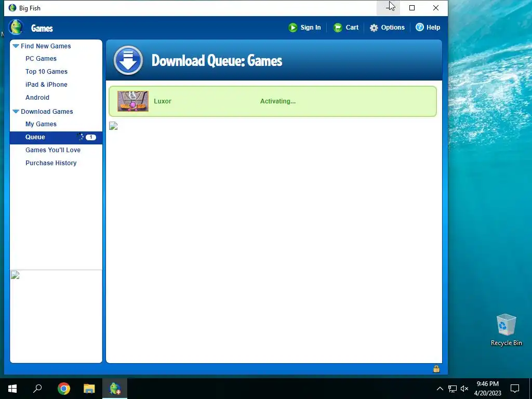Show hidden system tray icons
This screenshot has width=532, height=399.
pyautogui.click(x=440, y=389)
